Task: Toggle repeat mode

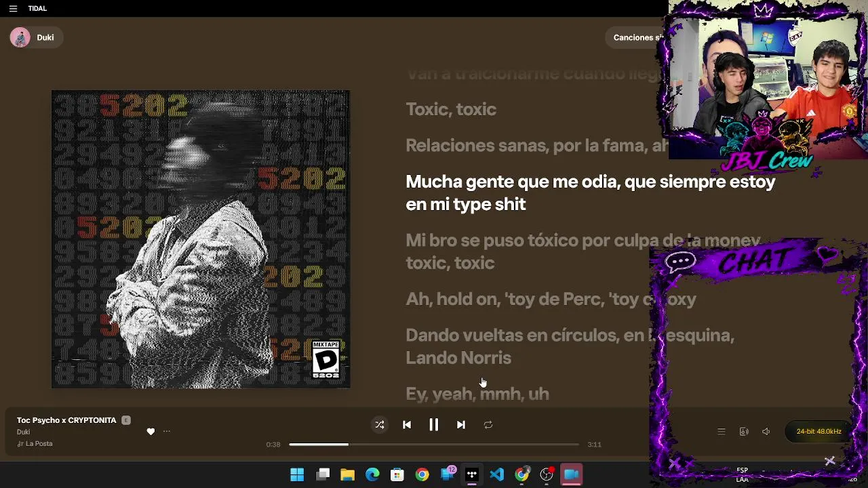Action: pos(488,425)
